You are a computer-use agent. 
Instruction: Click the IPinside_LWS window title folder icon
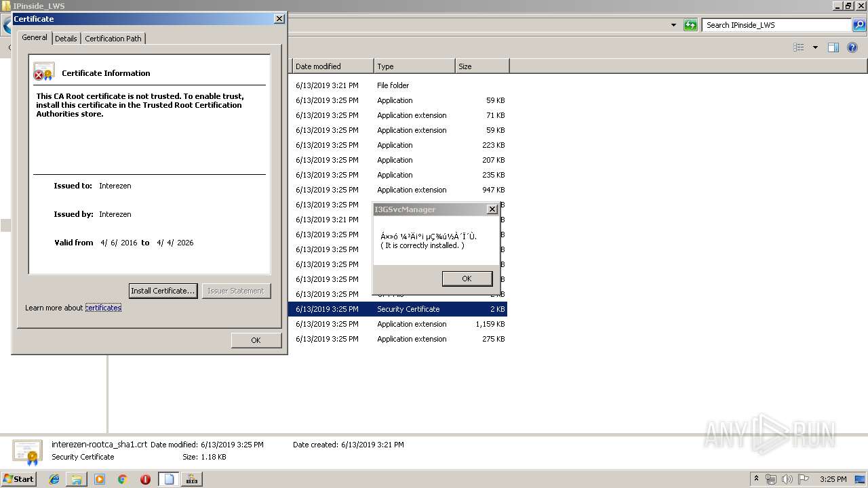[x=6, y=5]
